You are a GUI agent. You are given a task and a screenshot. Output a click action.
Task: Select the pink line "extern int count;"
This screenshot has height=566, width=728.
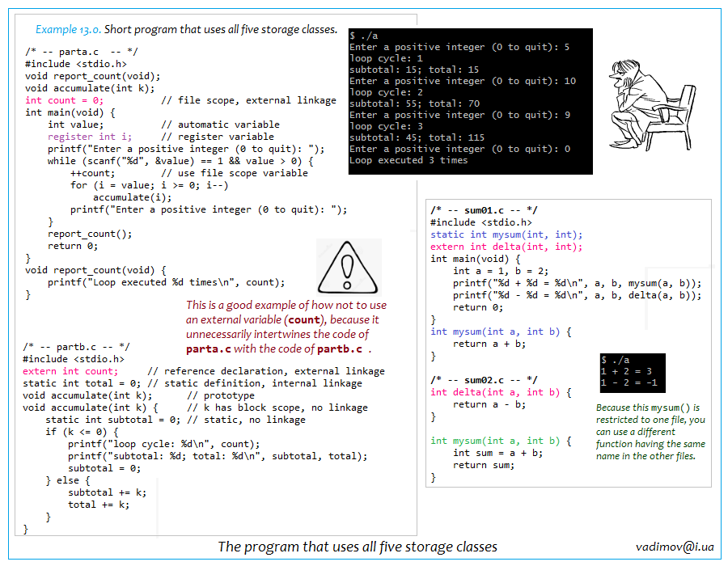tap(70, 371)
